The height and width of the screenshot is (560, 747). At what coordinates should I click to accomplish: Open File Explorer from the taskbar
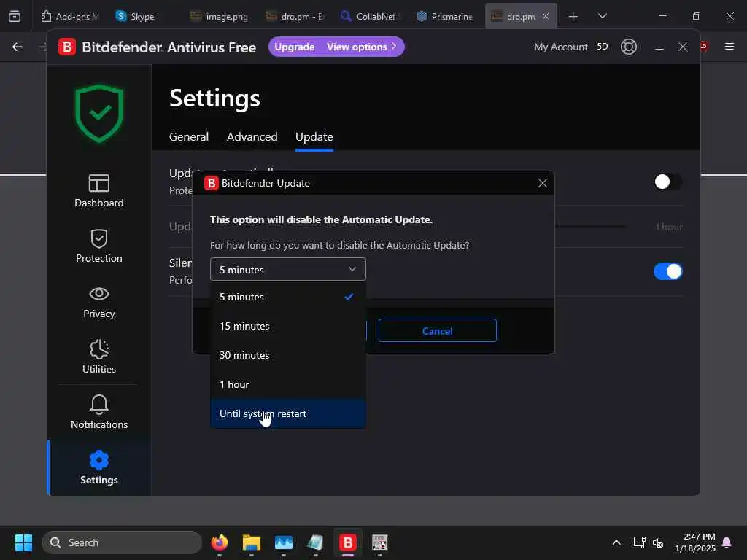[x=252, y=542]
